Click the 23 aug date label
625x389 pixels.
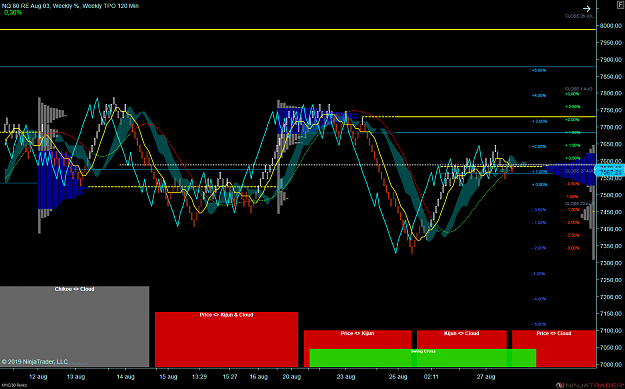[346, 377]
